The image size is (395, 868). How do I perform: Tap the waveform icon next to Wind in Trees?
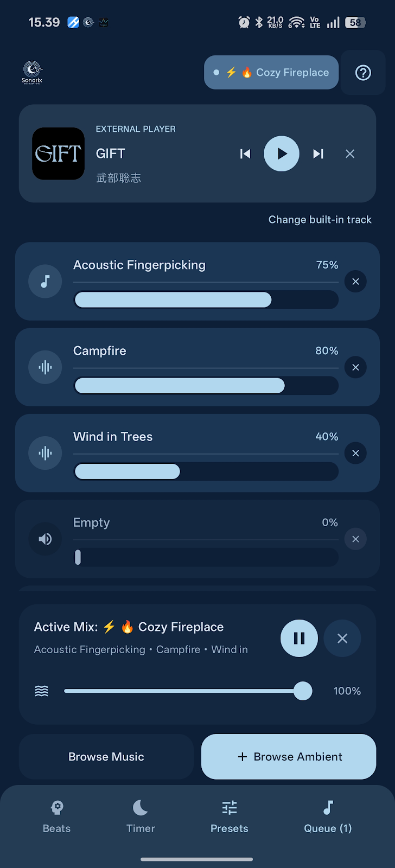tap(45, 453)
